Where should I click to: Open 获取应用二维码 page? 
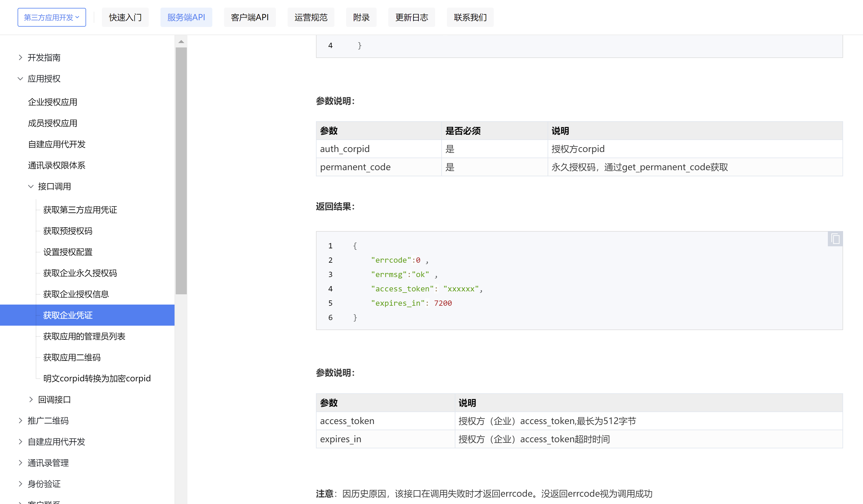pos(72,358)
